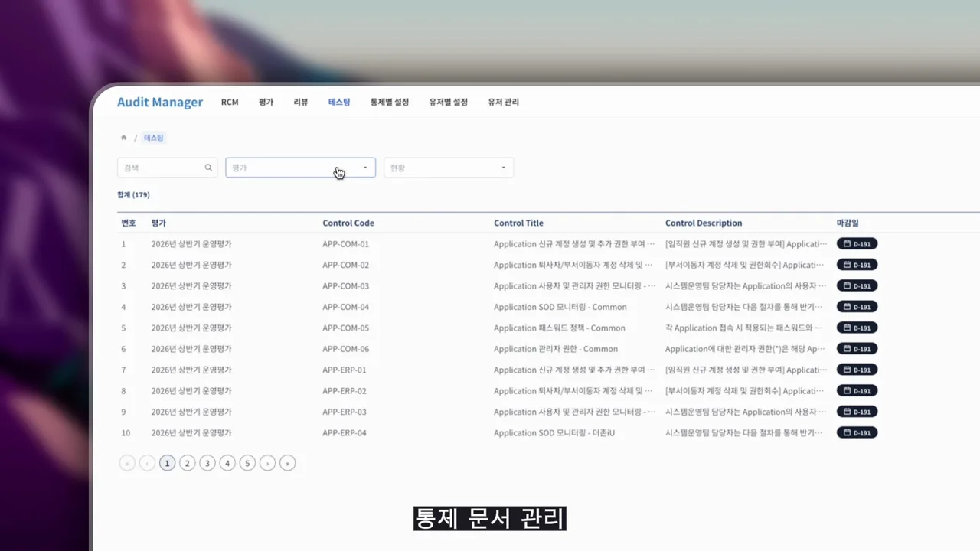The height and width of the screenshot is (551, 980).
Task: Click the APP-COM-01 control code
Action: pos(346,244)
